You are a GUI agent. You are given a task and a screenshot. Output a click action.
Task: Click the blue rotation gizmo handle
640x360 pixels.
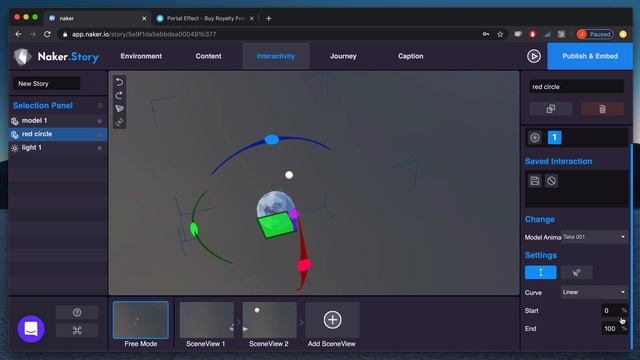coord(271,140)
